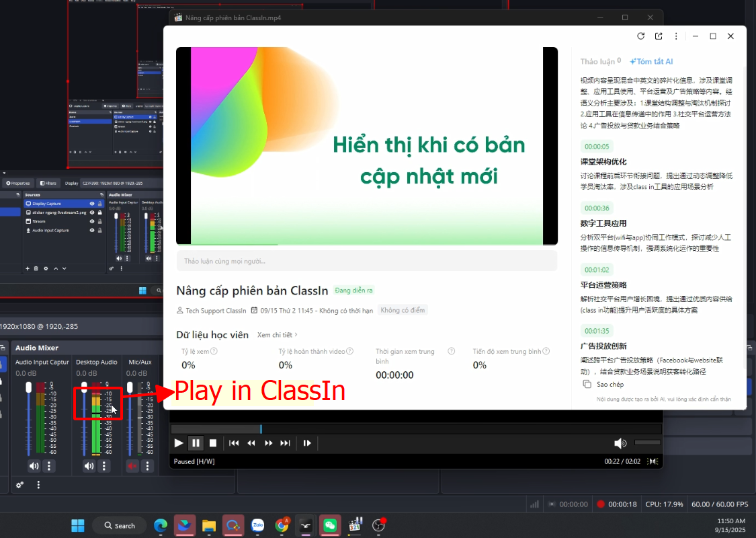Open the ClassIn three-dot options menu
This screenshot has width=756, height=538.
click(676, 36)
